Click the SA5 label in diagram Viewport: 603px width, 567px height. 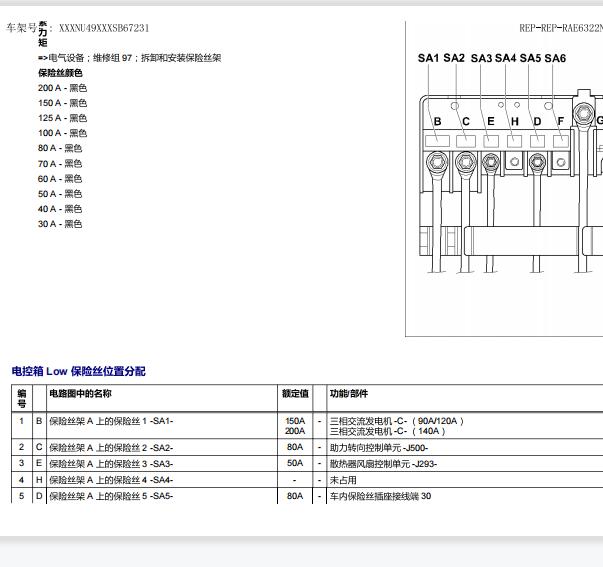click(530, 58)
